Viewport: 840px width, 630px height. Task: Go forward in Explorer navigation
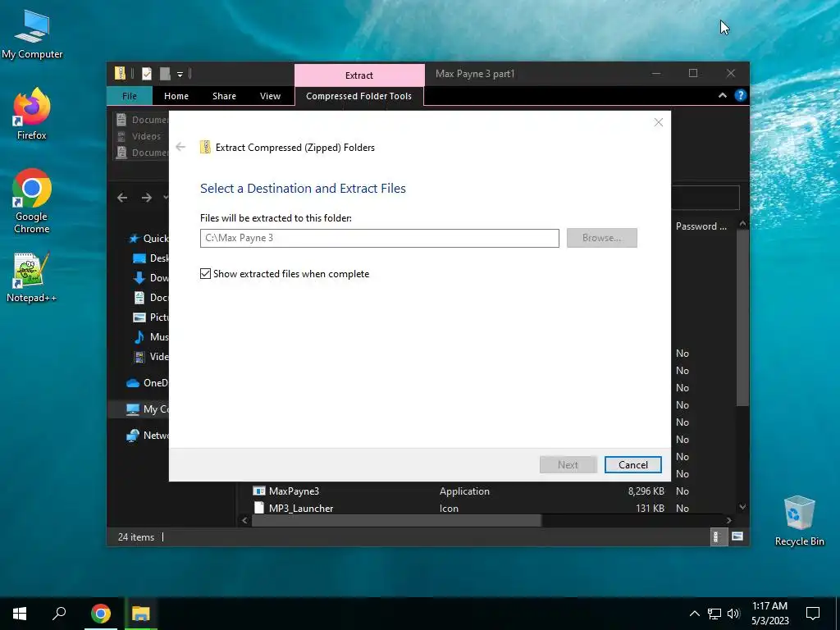click(x=146, y=198)
